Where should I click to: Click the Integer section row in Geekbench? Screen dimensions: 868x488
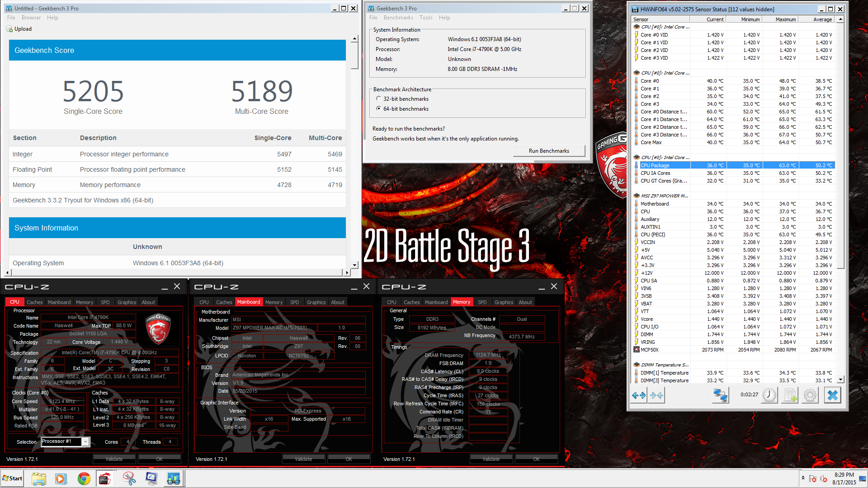(x=177, y=154)
